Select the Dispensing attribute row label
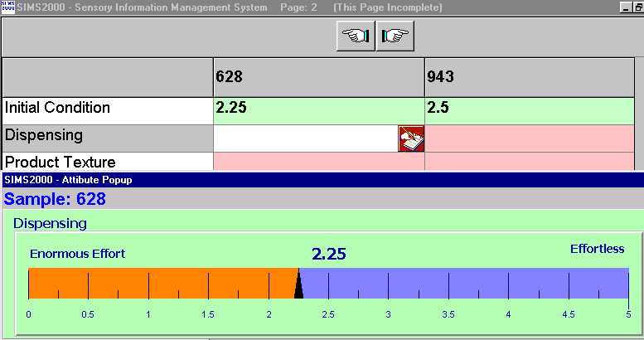The width and height of the screenshot is (644, 340). pyautogui.click(x=107, y=136)
